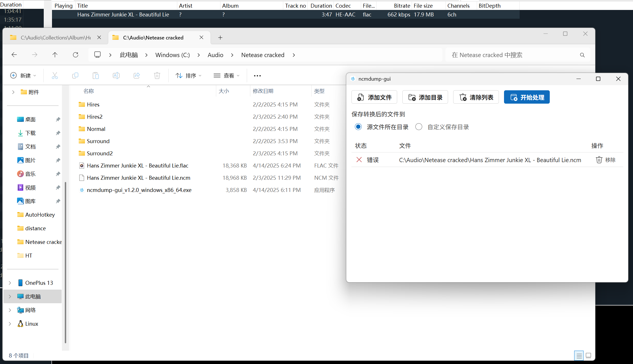Click the Share icon in toolbar
Image resolution: width=633 pixels, height=364 pixels.
click(x=137, y=76)
